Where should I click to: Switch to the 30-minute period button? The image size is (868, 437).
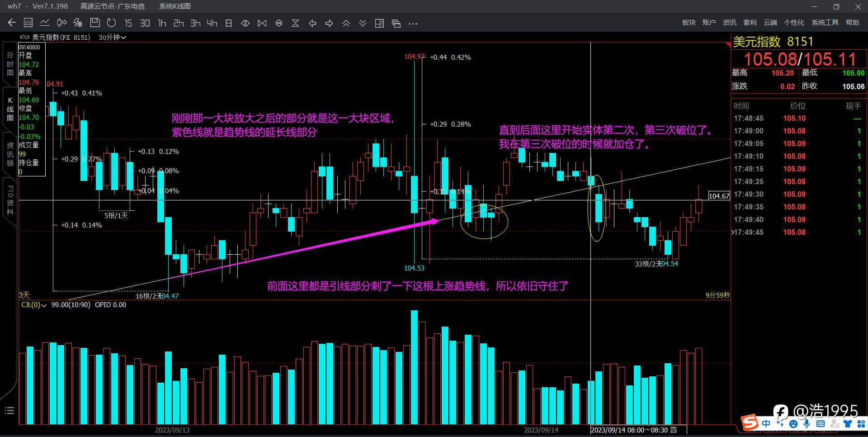point(145,23)
